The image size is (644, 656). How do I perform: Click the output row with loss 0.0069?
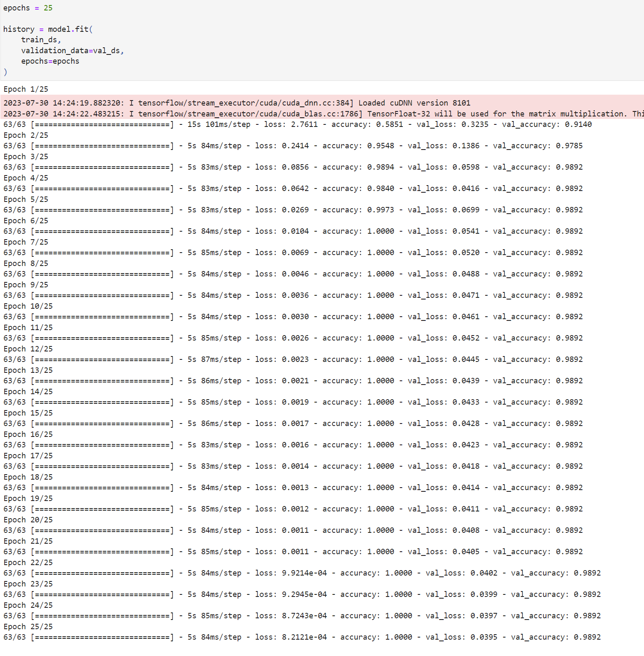[293, 253]
